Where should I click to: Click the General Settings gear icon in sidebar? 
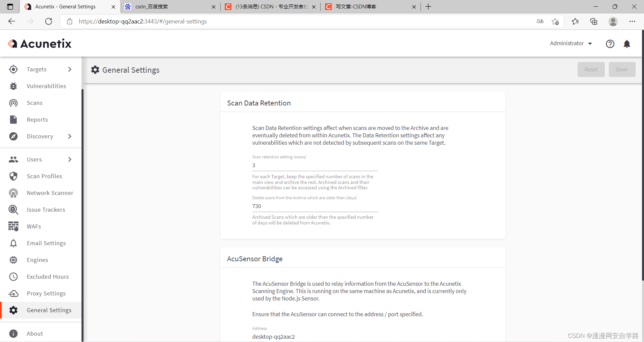pyautogui.click(x=13, y=310)
